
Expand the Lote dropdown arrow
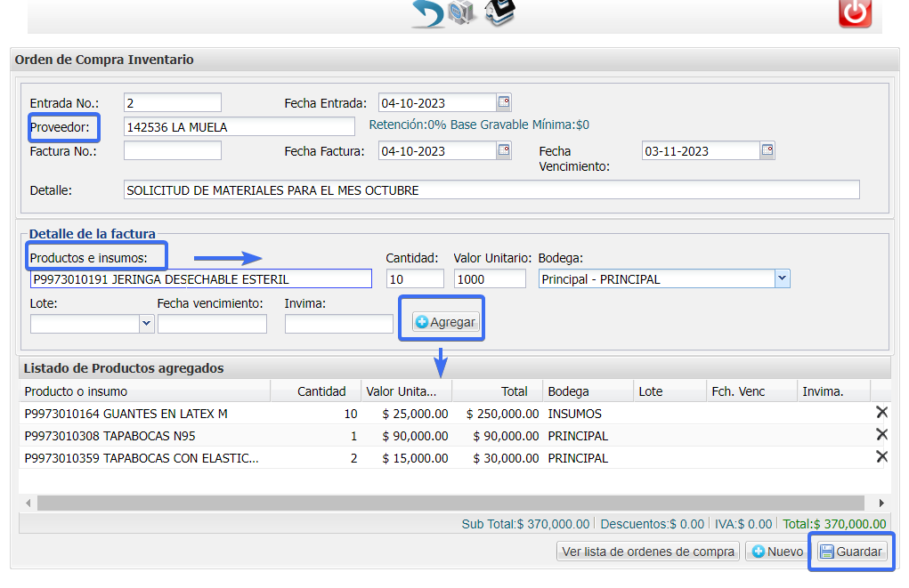[x=147, y=323]
